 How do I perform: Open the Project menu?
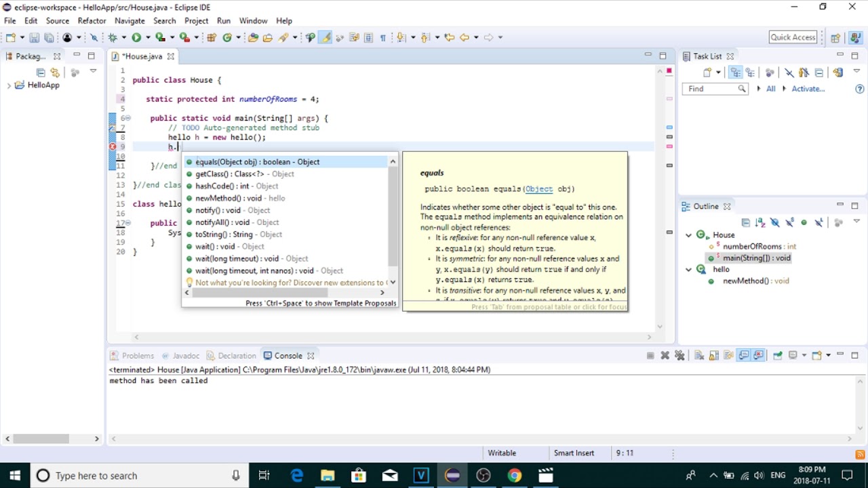click(197, 21)
